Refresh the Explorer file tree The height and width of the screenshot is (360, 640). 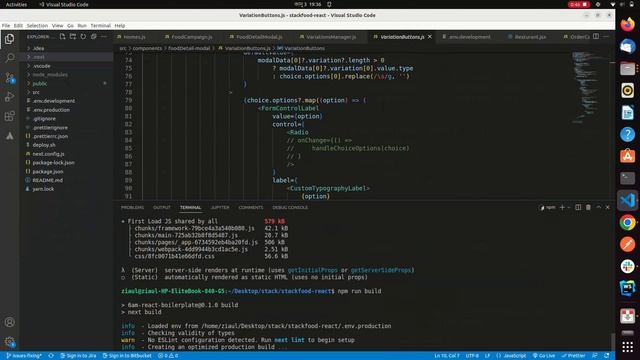83,37
